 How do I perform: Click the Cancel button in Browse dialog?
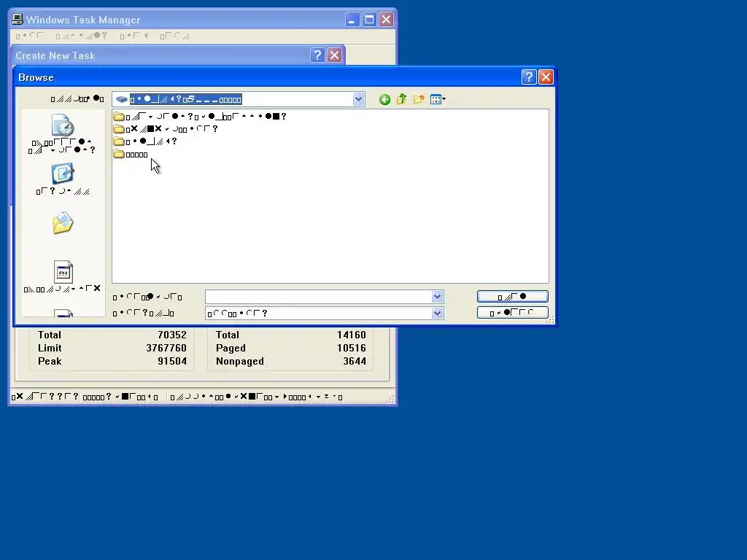point(513,313)
